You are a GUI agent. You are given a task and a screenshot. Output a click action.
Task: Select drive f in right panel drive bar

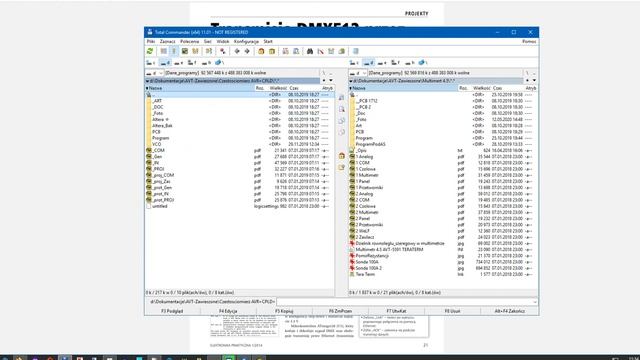[x=396, y=63]
